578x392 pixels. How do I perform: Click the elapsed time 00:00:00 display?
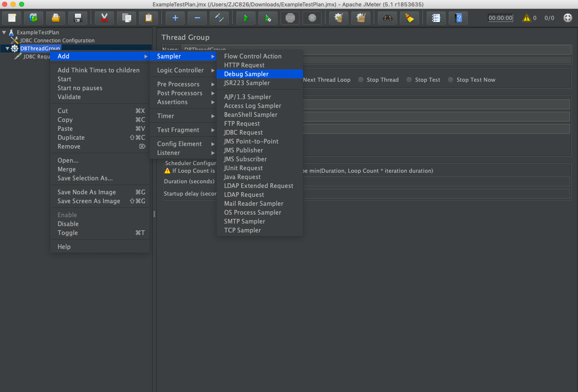[500, 18]
